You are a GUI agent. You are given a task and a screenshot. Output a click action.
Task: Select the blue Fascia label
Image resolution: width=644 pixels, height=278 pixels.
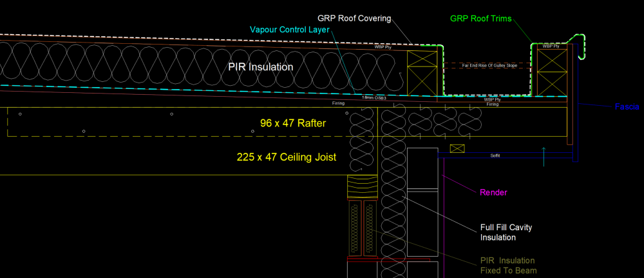click(x=627, y=107)
